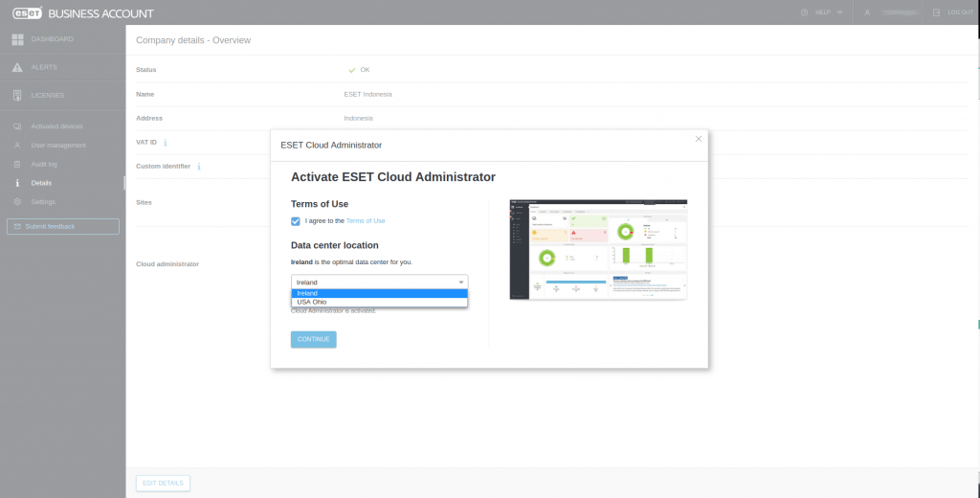Screen dimensions: 980x498
Task: Open the data center location dropdown
Action: click(379, 283)
